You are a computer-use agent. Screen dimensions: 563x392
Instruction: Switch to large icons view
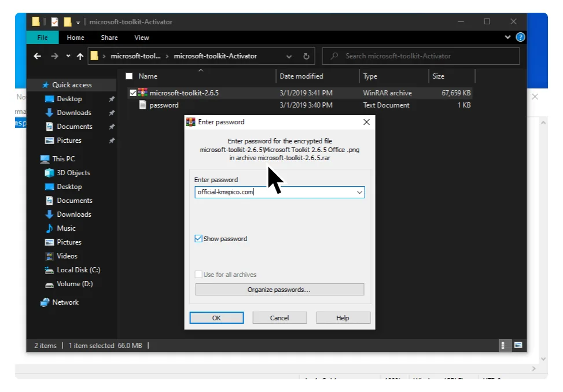[x=518, y=345]
